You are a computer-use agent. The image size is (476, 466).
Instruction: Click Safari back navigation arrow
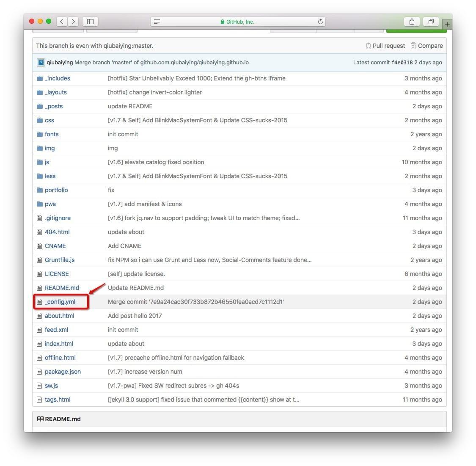(x=62, y=22)
